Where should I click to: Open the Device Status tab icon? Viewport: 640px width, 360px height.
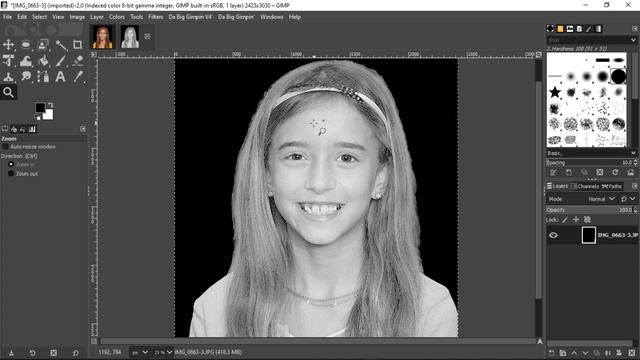14,129
